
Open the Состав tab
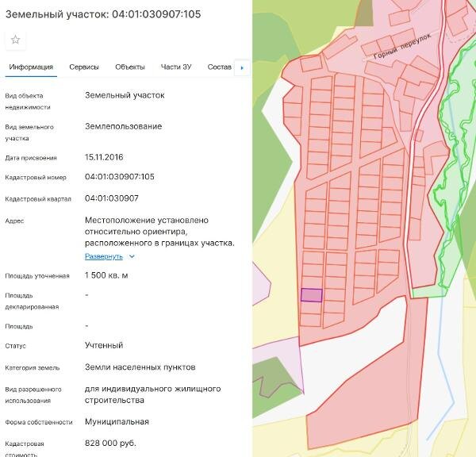(x=220, y=67)
